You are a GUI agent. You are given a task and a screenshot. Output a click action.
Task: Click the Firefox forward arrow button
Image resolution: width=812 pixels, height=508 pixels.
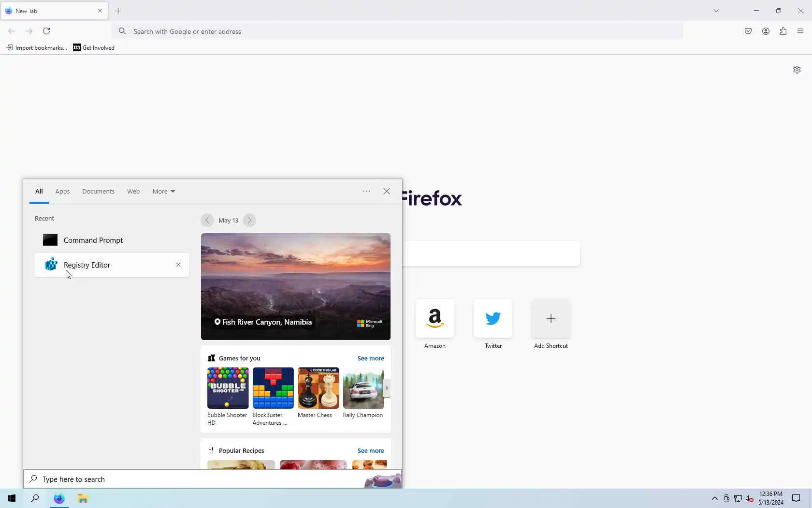pos(29,31)
